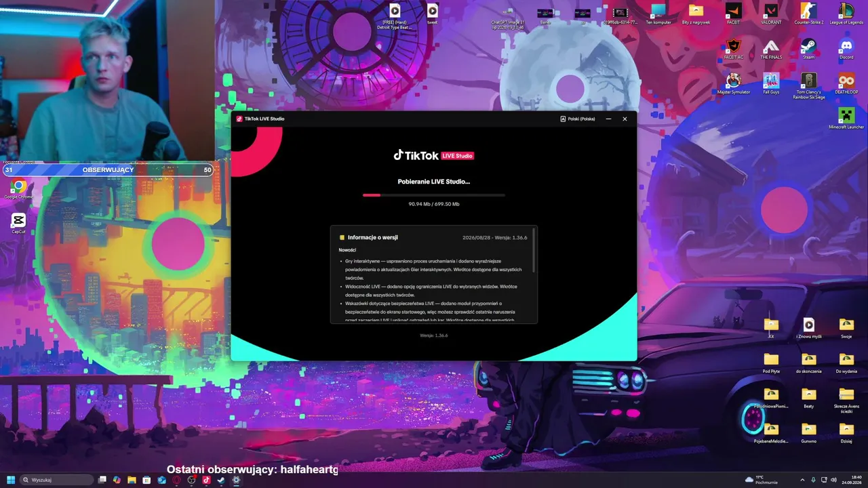Screen dimensions: 868x488
Task: Click the LIVE Studio download progress bar
Action: 434,195
